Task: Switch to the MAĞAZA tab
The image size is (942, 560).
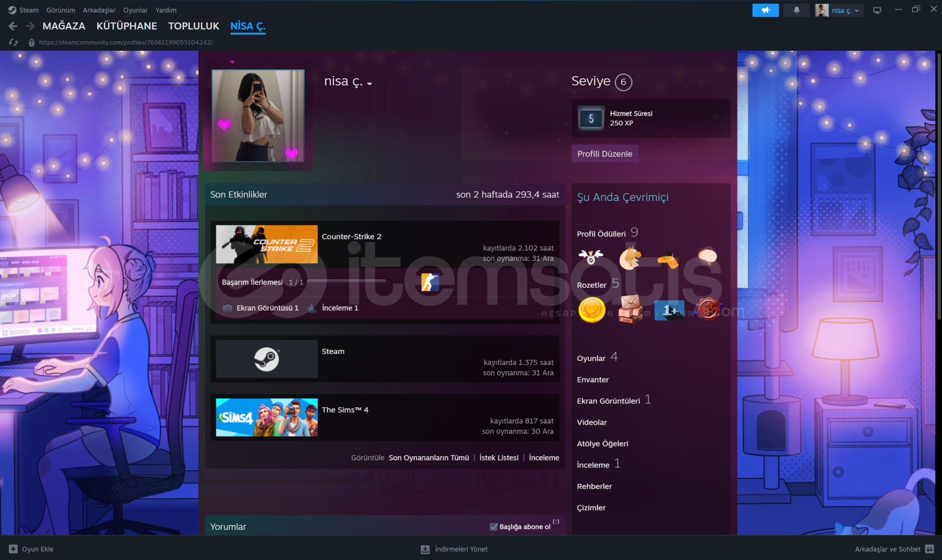Action: 64,26
